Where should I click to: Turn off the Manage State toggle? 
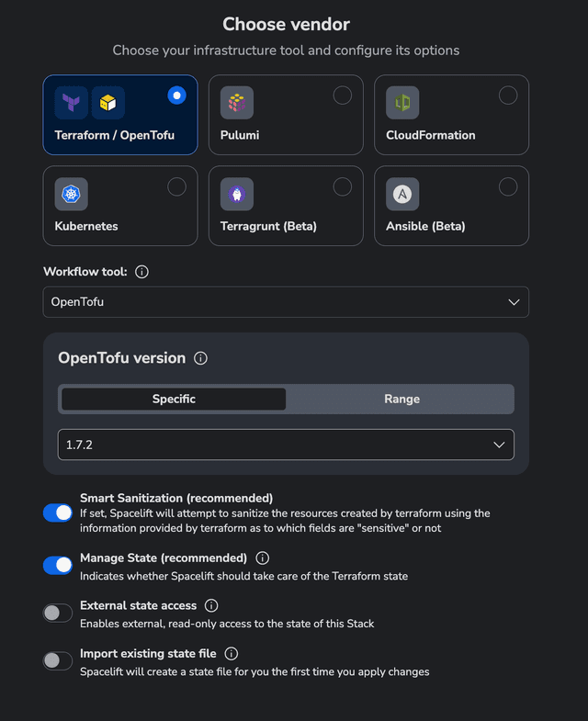[58, 565]
